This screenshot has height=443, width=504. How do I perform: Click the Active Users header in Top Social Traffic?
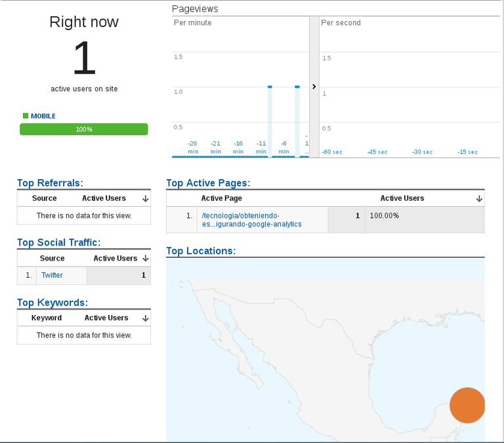(x=115, y=258)
